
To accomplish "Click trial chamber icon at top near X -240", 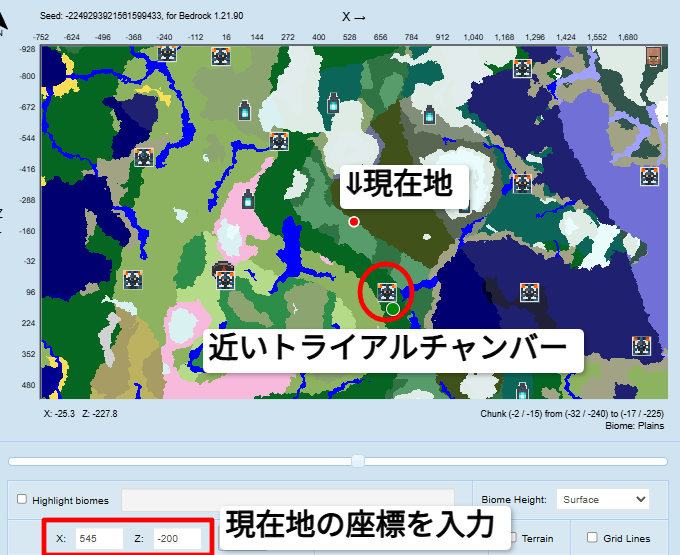I will pos(167,53).
